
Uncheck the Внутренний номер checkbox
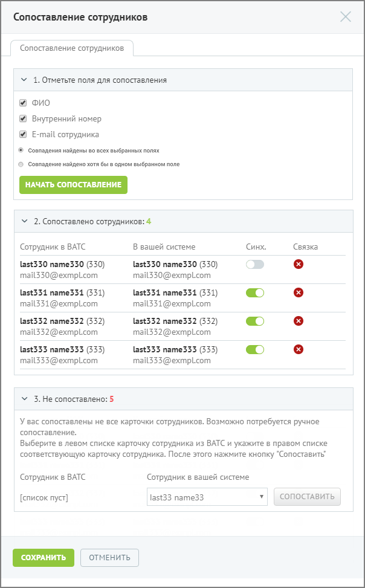23,118
